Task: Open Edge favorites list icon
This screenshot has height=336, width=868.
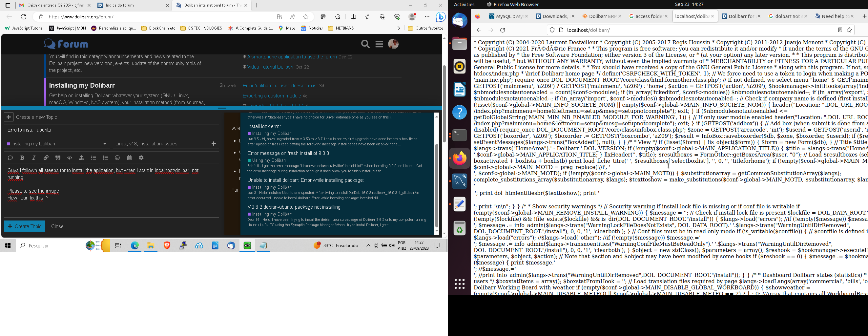Action: click(368, 17)
